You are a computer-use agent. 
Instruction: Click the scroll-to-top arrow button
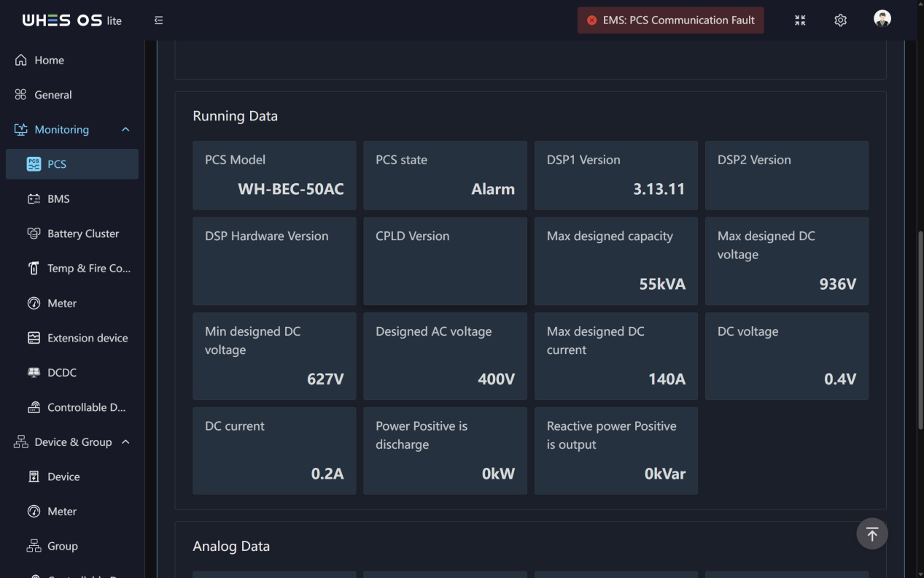(872, 534)
